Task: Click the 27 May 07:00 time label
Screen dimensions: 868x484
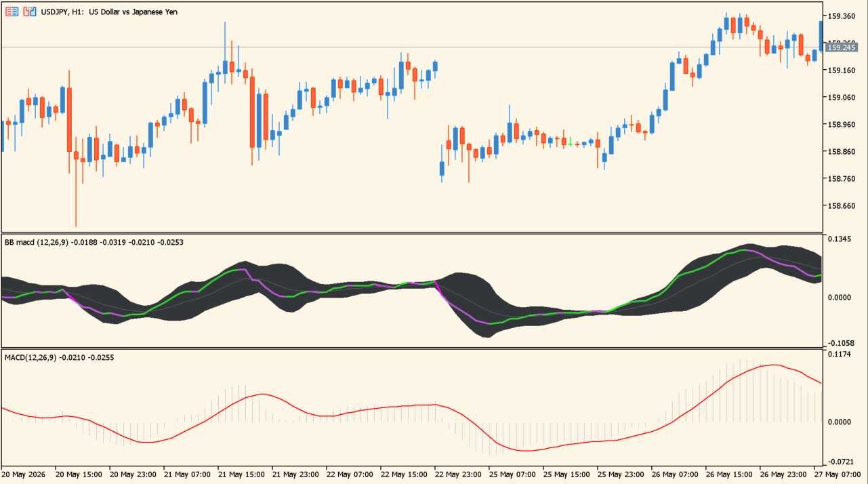Action: click(x=838, y=474)
